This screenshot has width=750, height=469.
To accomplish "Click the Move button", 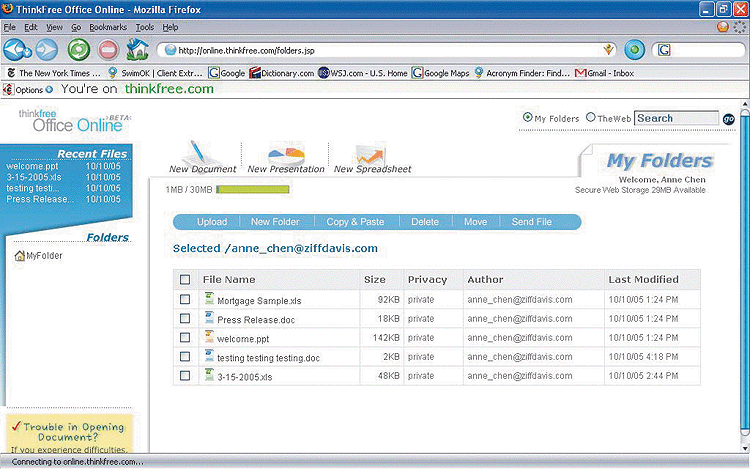I will pyautogui.click(x=475, y=222).
